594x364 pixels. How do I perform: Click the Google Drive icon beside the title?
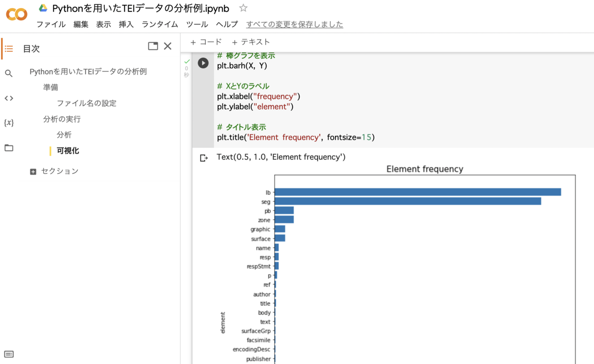[x=44, y=7]
